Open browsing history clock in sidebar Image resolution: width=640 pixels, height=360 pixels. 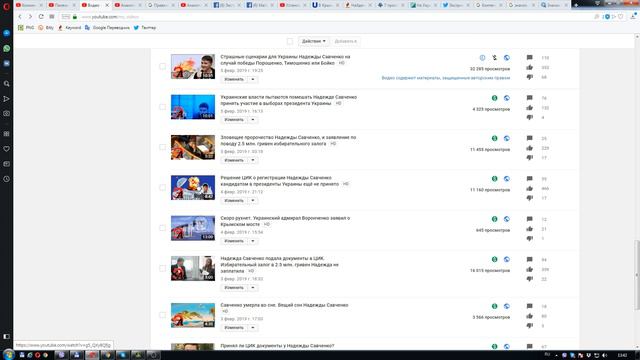[7, 179]
